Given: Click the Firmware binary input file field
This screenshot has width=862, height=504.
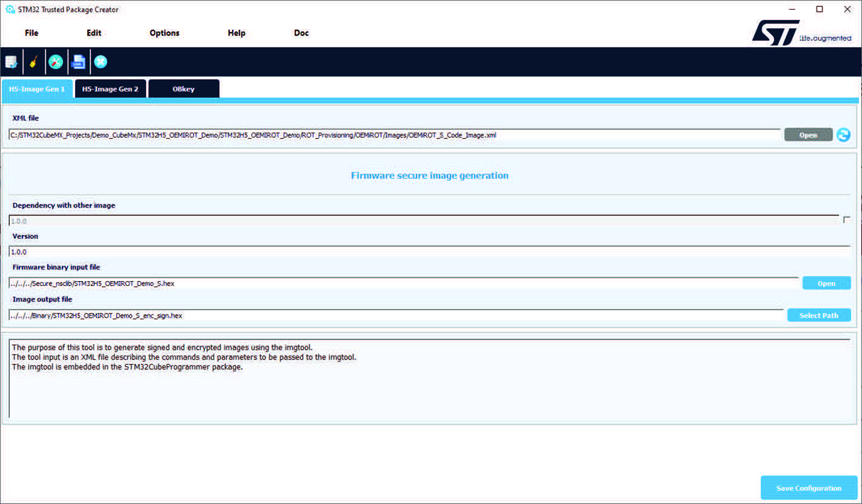Looking at the screenshot, I should pos(404,283).
